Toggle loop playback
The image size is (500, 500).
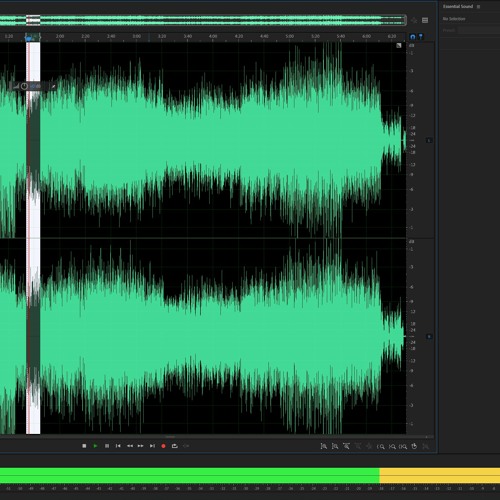pos(175,446)
